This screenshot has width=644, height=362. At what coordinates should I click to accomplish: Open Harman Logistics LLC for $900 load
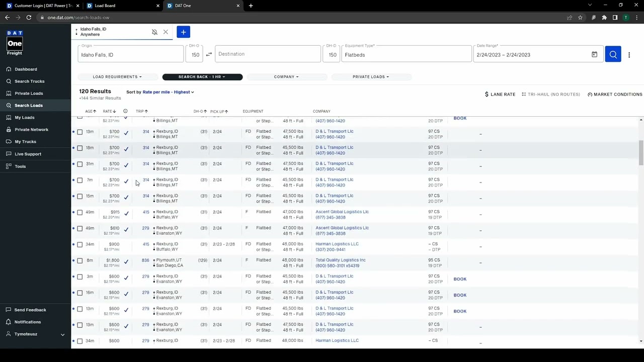pos(337,244)
